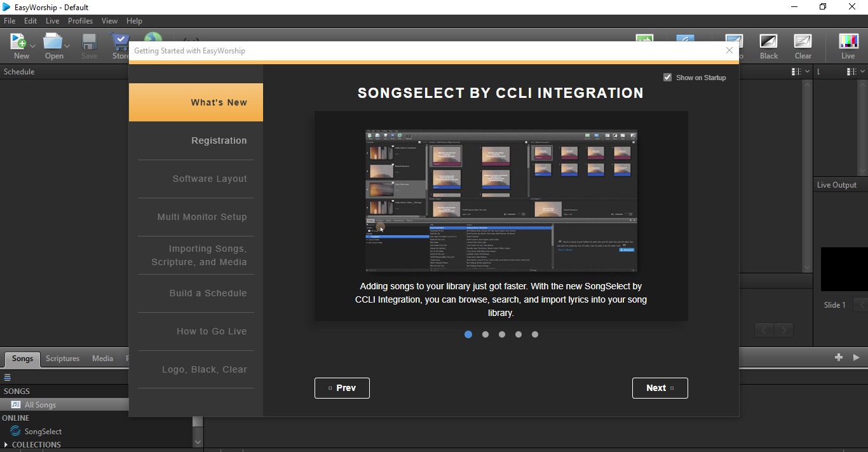Image resolution: width=868 pixels, height=452 pixels.
Task: Click the Prev button
Action: [x=342, y=388]
